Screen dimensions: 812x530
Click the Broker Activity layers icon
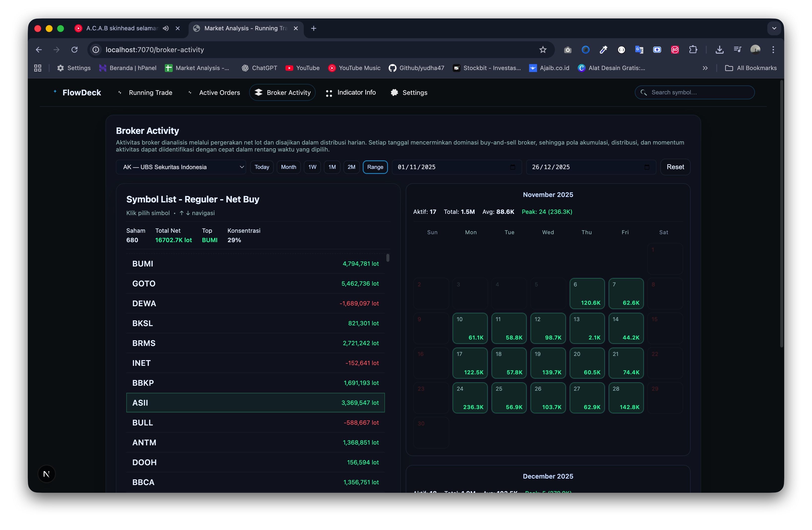click(x=259, y=93)
